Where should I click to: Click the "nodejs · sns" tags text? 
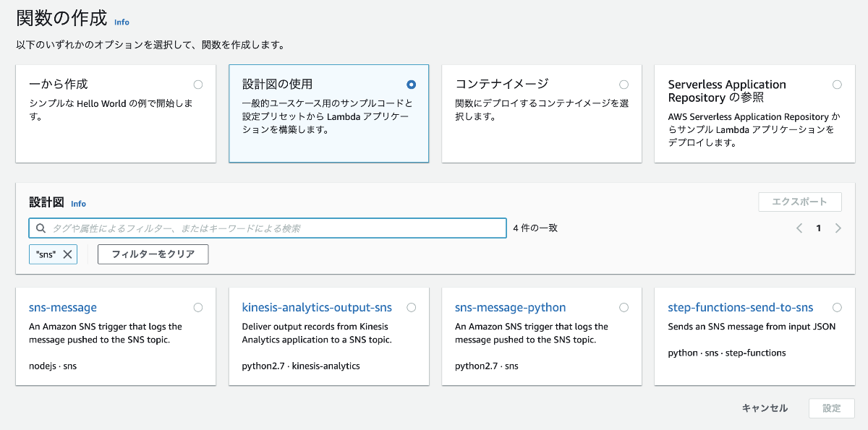(x=53, y=366)
